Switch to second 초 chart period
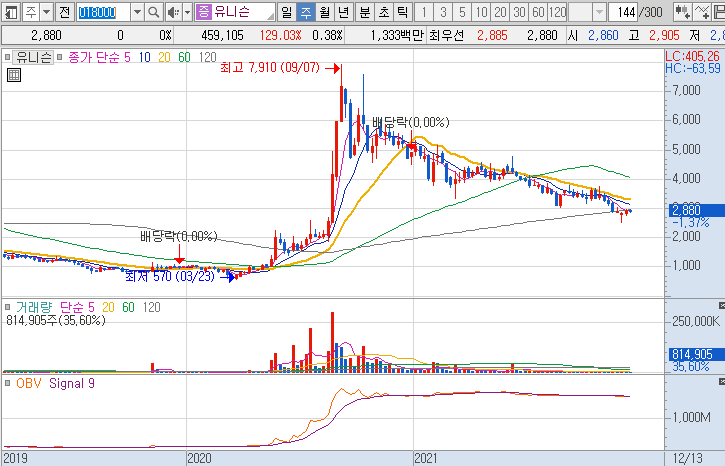The width and height of the screenshot is (725, 466). (x=384, y=12)
